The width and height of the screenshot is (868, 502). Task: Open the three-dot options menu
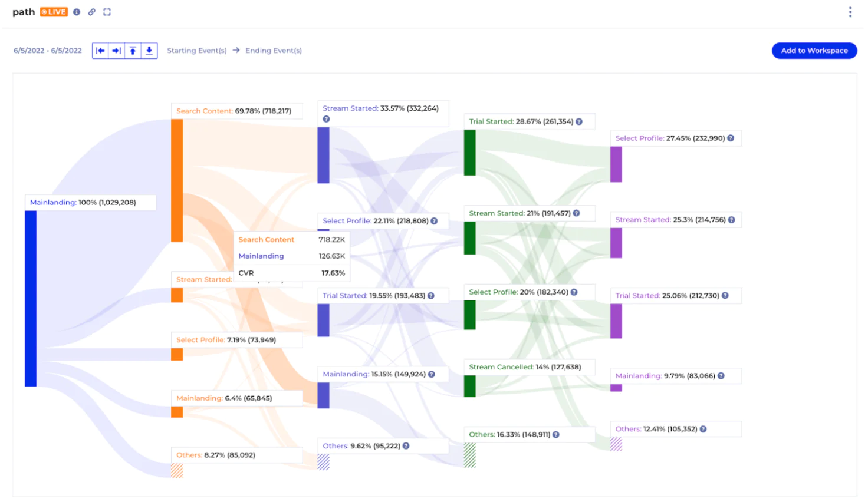[x=850, y=12]
